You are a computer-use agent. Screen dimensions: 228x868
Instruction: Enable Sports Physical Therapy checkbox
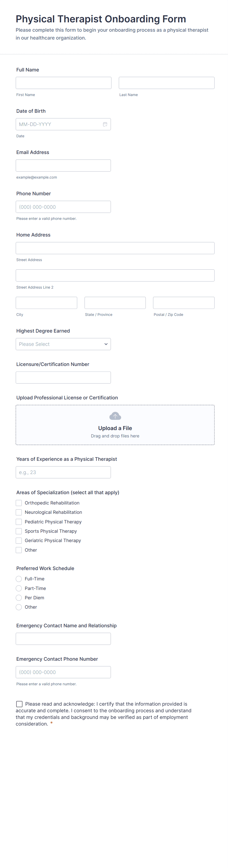click(x=19, y=531)
